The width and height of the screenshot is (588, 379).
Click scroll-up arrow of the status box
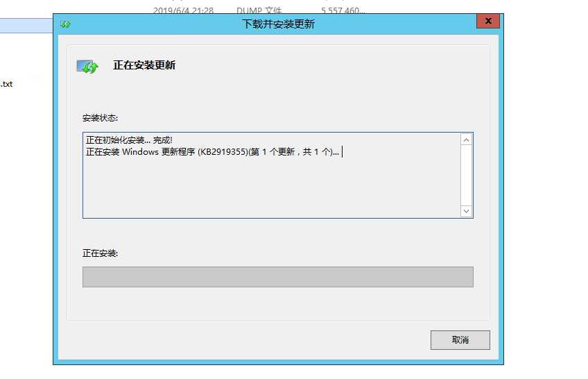click(466, 140)
